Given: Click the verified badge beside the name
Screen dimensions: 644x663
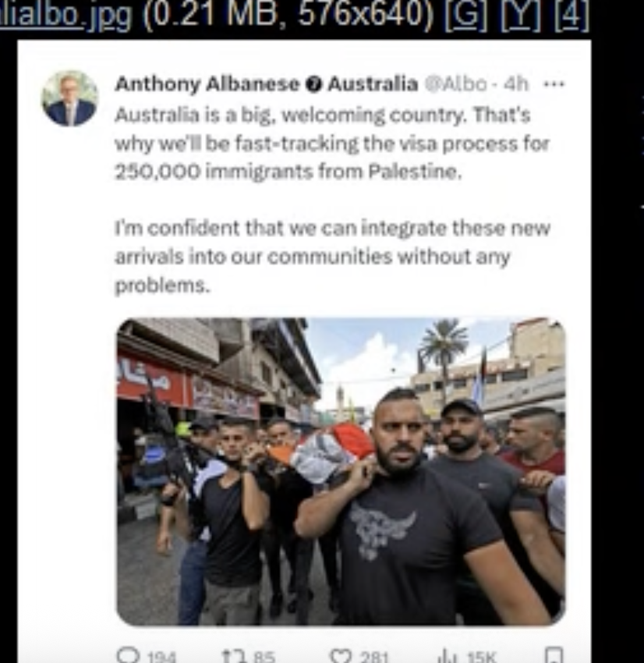Looking at the screenshot, I should [x=313, y=84].
